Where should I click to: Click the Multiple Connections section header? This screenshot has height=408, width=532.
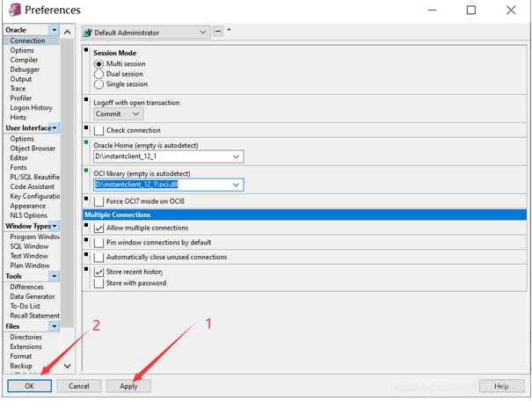[x=304, y=215]
